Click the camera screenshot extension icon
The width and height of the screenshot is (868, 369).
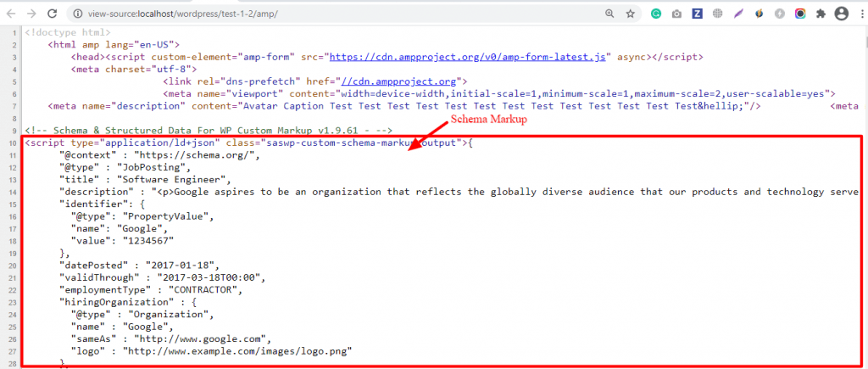[676, 14]
